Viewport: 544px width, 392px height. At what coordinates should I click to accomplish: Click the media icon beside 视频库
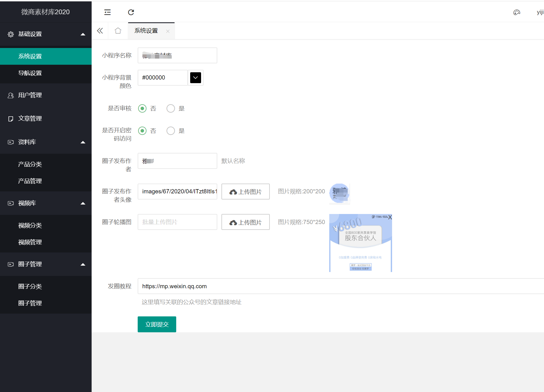[11, 203]
